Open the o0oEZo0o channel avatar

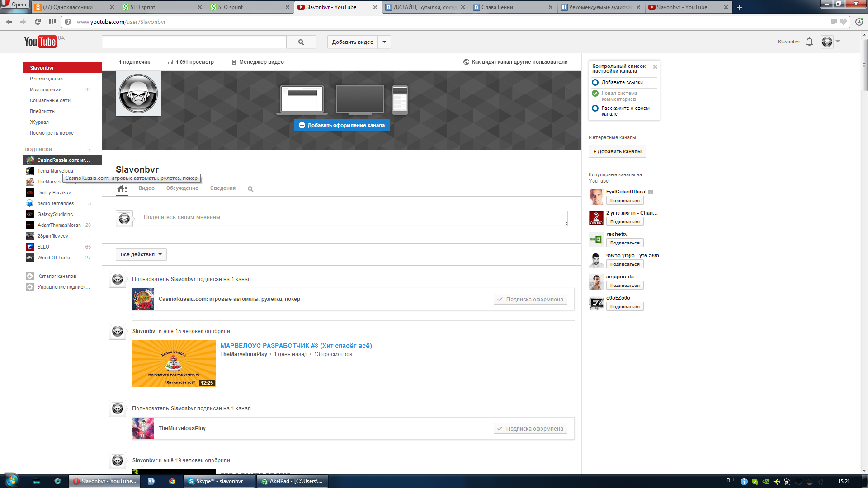click(x=596, y=303)
